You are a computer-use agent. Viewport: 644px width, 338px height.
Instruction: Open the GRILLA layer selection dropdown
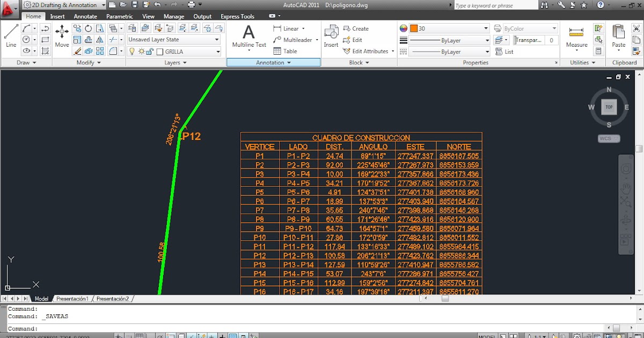pyautogui.click(x=218, y=52)
